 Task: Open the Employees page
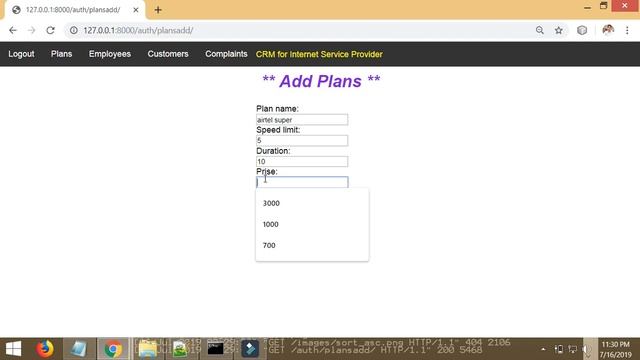click(110, 54)
